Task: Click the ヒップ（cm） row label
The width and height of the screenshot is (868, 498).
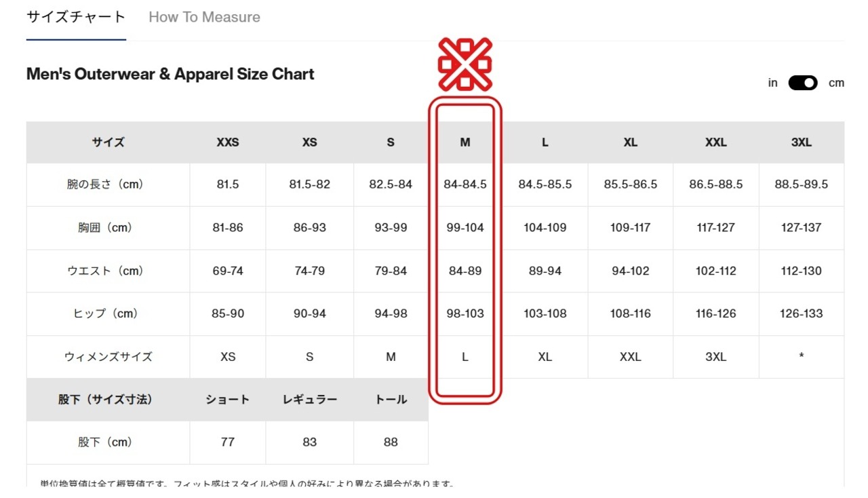Action: (108, 313)
